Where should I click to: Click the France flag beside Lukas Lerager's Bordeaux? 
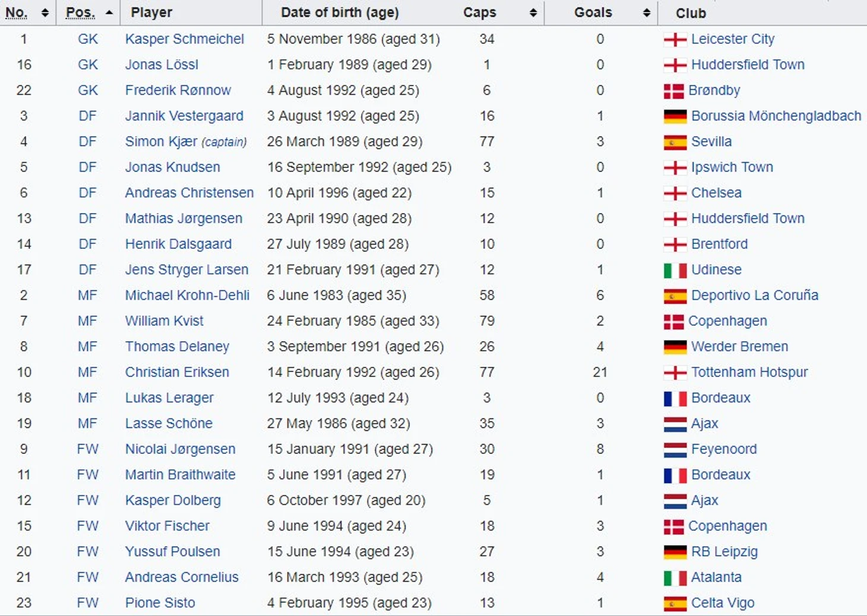[675, 398]
